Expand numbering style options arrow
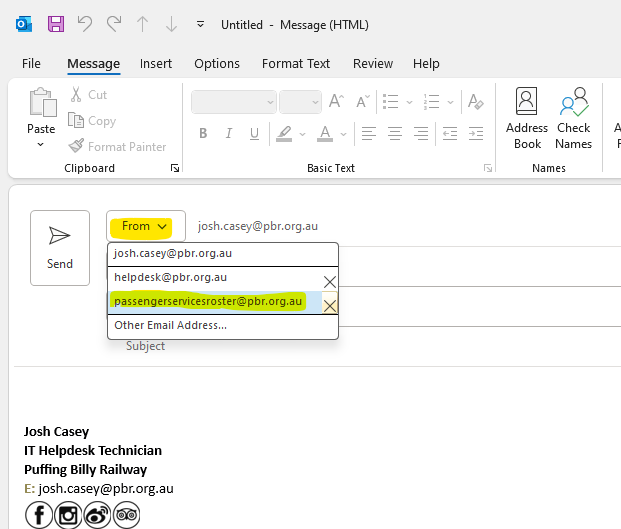This screenshot has height=529, width=621. tap(450, 102)
